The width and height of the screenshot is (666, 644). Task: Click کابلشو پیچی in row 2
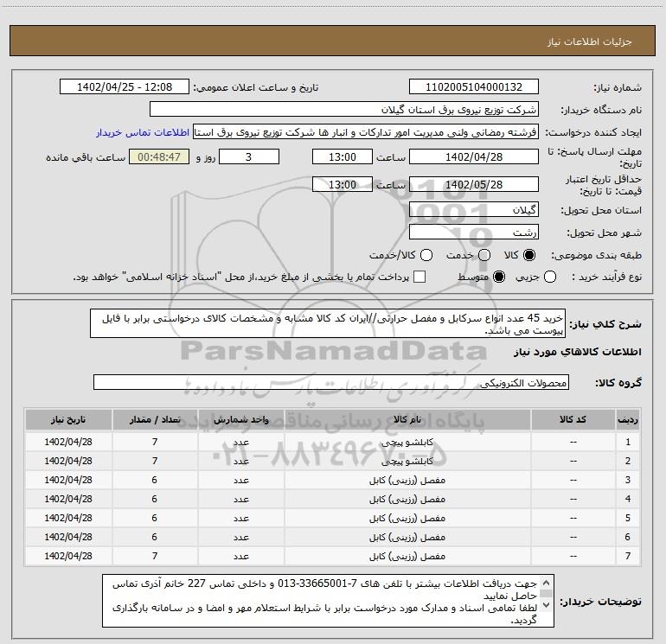pos(407,461)
